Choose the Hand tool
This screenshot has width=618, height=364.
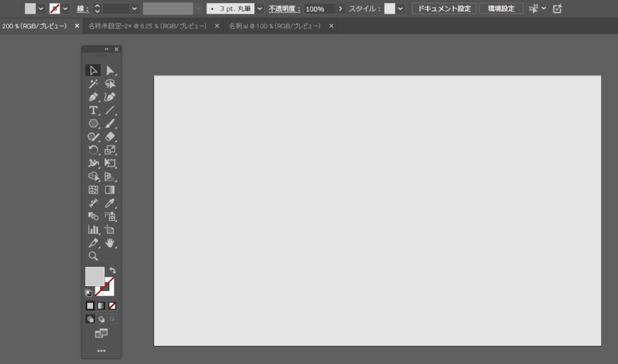point(110,243)
